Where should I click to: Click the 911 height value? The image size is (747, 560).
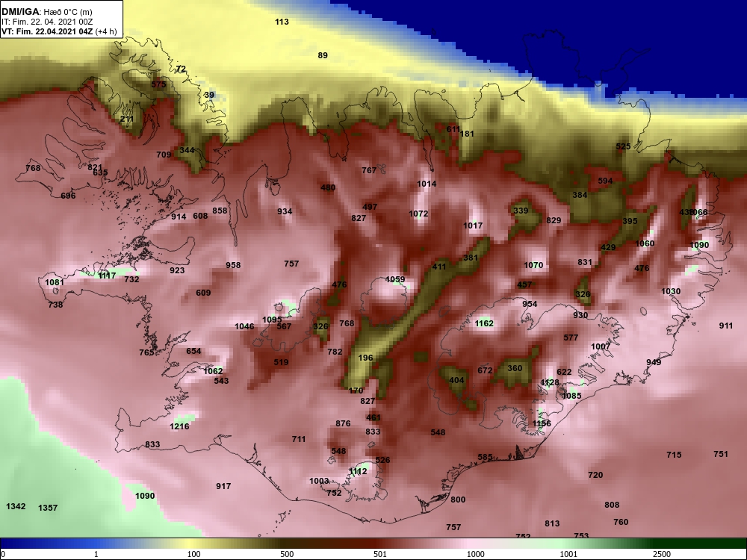pos(725,326)
